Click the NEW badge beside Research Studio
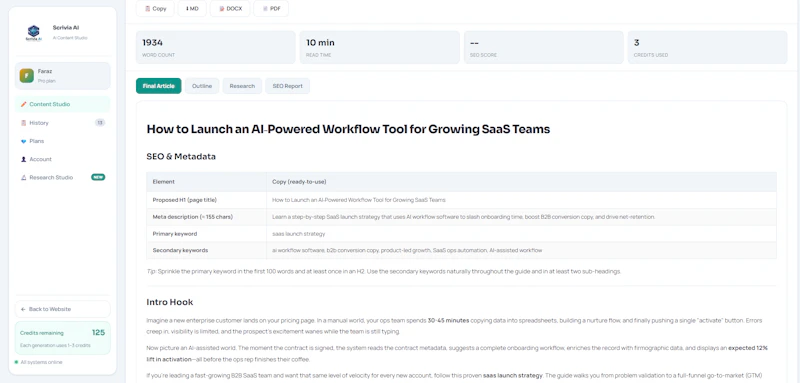Screen dimensions: 800x383 98,177
